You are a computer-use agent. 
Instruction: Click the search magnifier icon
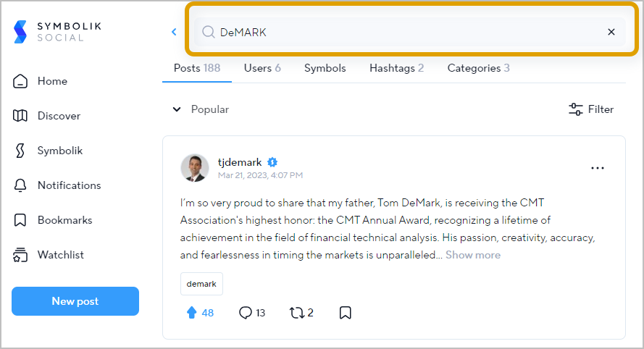[x=208, y=32]
